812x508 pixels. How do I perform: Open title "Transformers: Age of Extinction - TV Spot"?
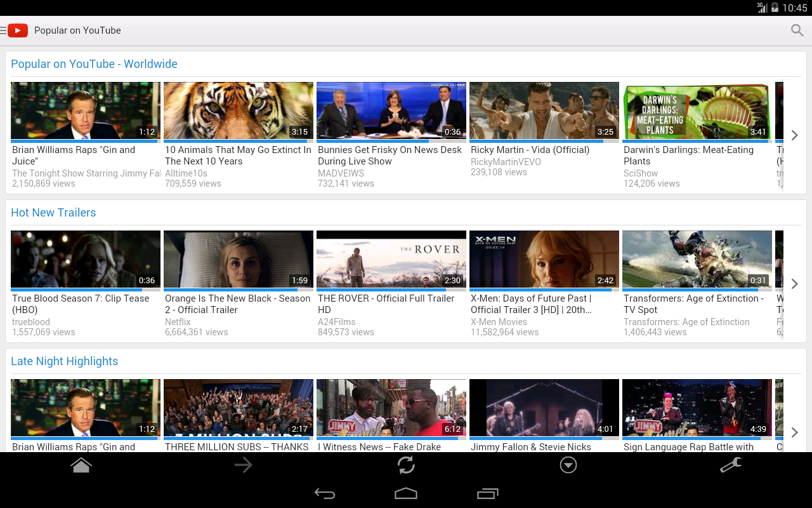693,304
